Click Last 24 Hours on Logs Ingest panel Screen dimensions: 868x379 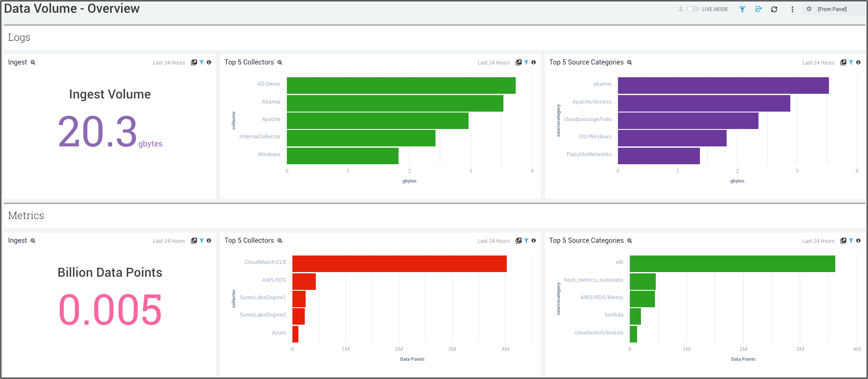pyautogui.click(x=169, y=63)
